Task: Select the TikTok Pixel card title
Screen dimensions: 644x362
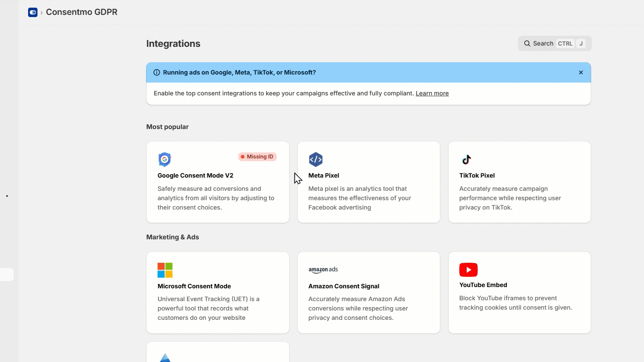Action: tap(477, 175)
